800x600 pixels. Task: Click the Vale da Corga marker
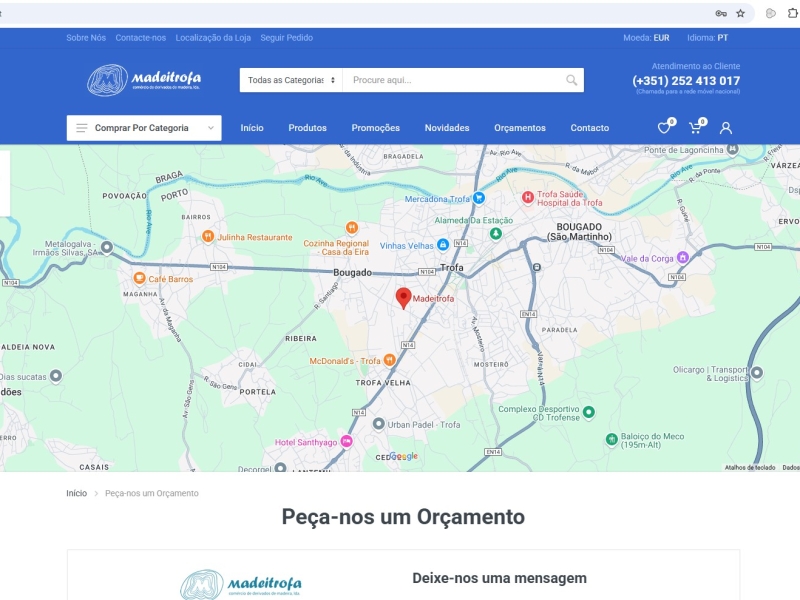point(683,257)
